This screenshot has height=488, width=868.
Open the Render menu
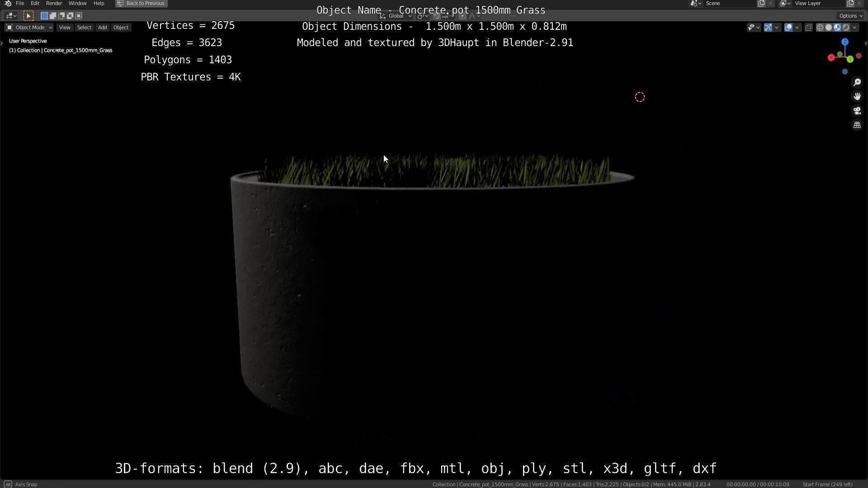pos(54,3)
